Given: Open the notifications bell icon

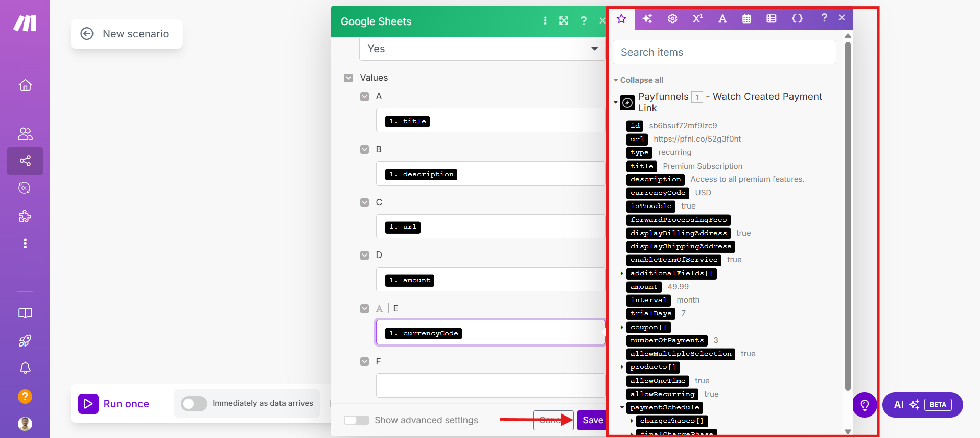Looking at the screenshot, I should point(25,368).
